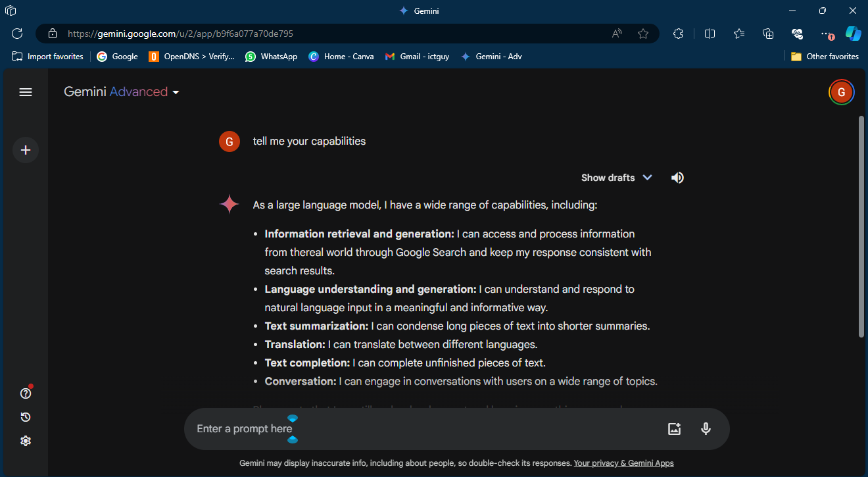Viewport: 868px width, 477px height.
Task: Open the Settings gear in sidebar
Action: 26,441
